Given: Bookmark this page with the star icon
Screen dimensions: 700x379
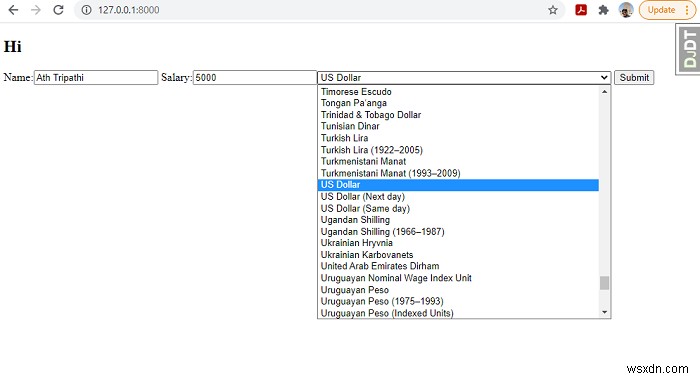Looking at the screenshot, I should [553, 10].
